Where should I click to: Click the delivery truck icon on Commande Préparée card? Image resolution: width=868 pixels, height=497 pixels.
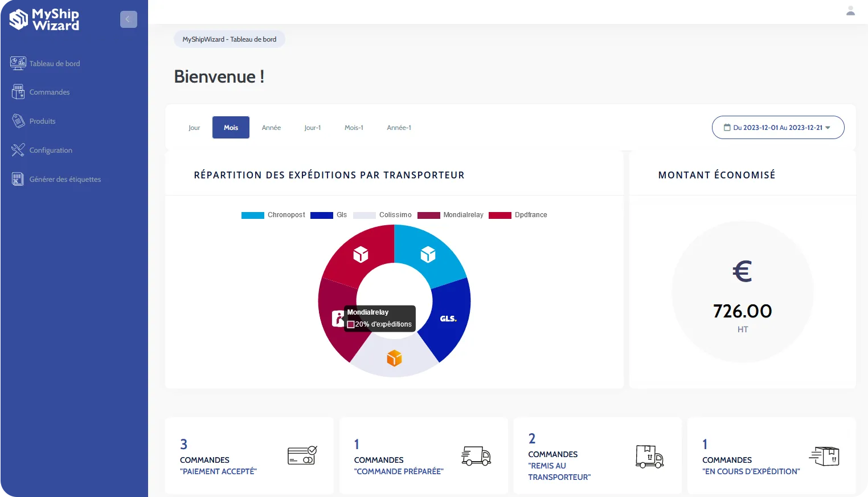pos(476,456)
